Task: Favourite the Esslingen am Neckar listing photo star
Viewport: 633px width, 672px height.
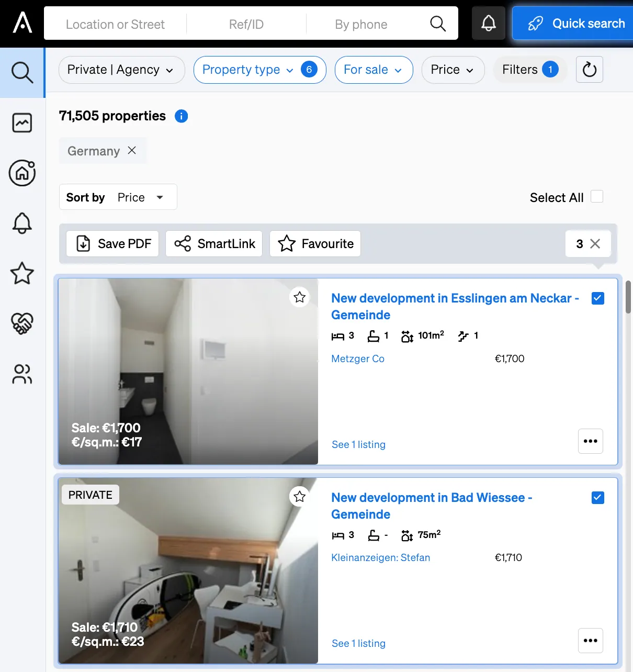Action: click(x=300, y=297)
